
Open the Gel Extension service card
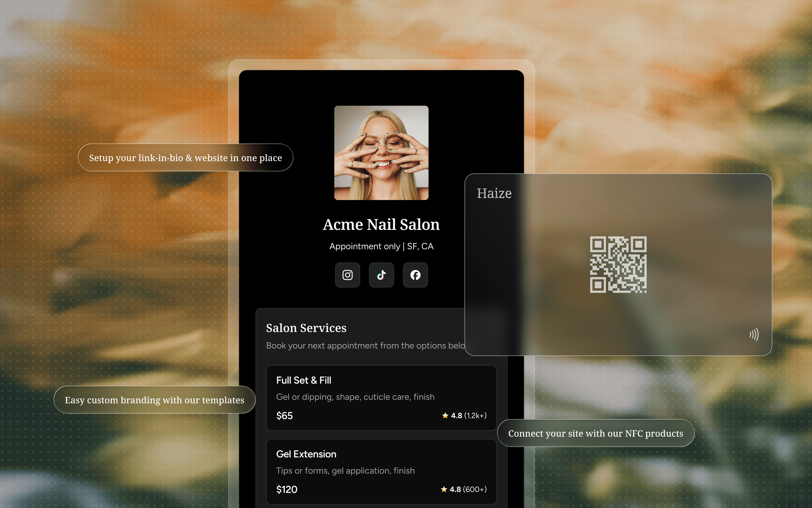381,472
